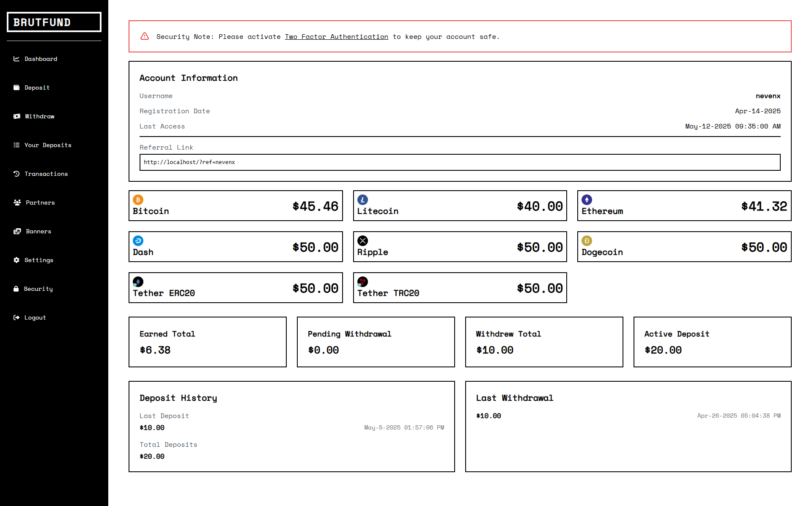
Task: Click the Logout arrow icon
Action: click(x=16, y=317)
